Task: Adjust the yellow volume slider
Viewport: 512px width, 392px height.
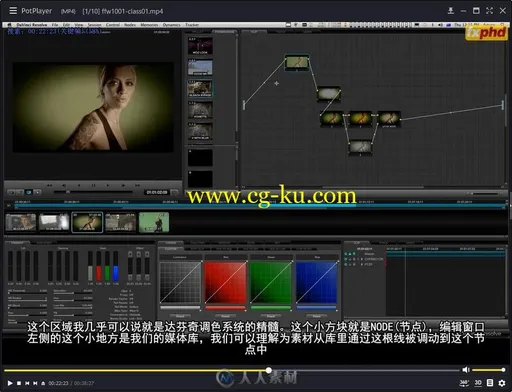Action: point(488,370)
